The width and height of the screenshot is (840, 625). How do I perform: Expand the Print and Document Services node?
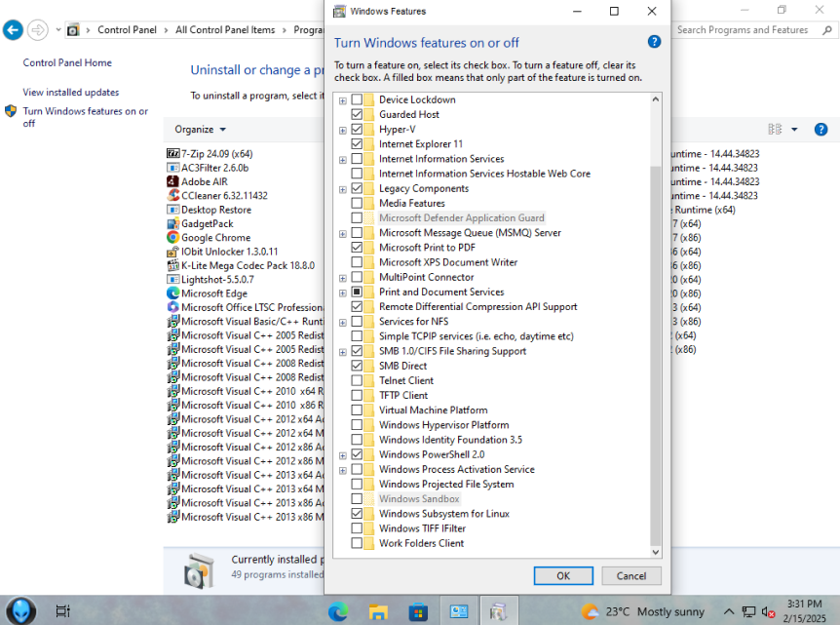tap(343, 293)
